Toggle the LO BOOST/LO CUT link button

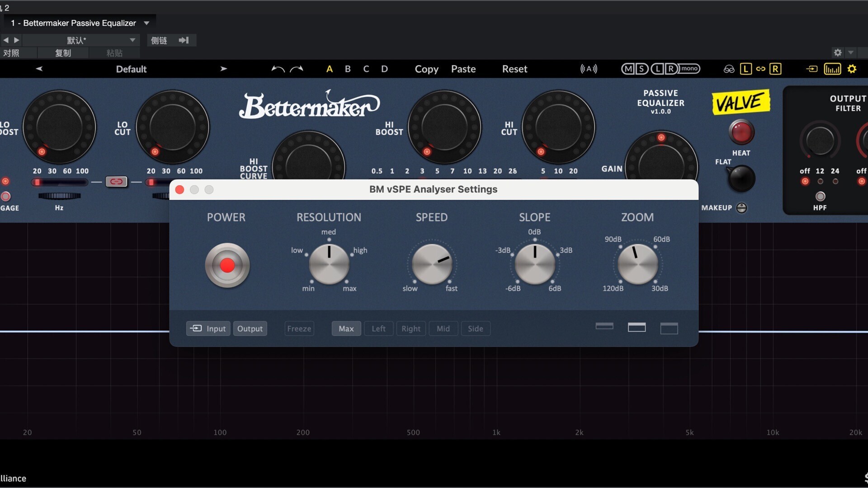[x=116, y=182]
